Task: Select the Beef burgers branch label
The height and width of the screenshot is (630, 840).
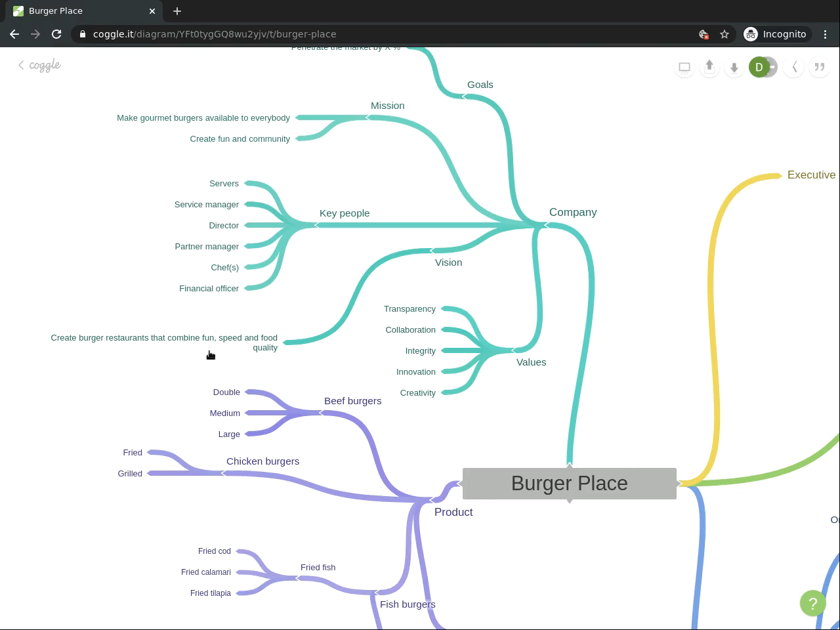Action: pyautogui.click(x=353, y=401)
